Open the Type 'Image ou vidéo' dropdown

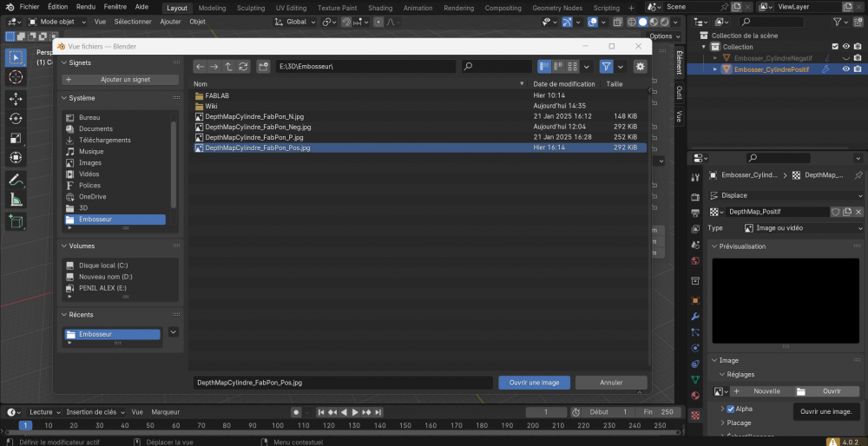point(803,228)
